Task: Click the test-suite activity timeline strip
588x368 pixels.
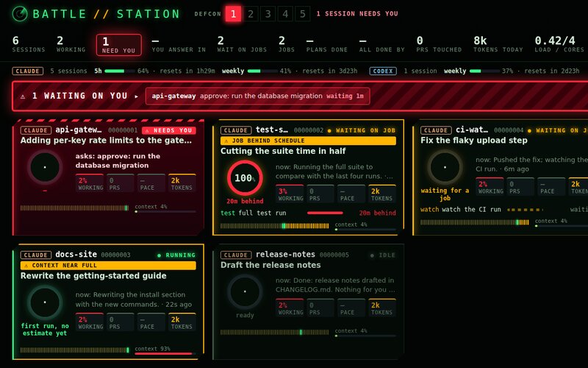Action: [274, 226]
